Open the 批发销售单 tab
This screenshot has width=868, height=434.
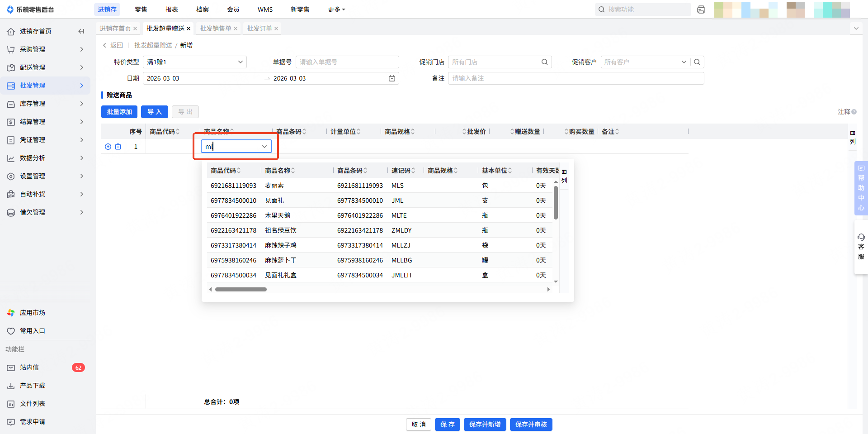215,29
